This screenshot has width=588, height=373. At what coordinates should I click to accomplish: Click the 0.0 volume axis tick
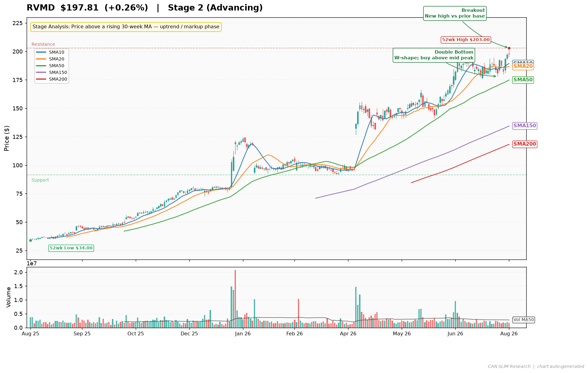[18, 328]
